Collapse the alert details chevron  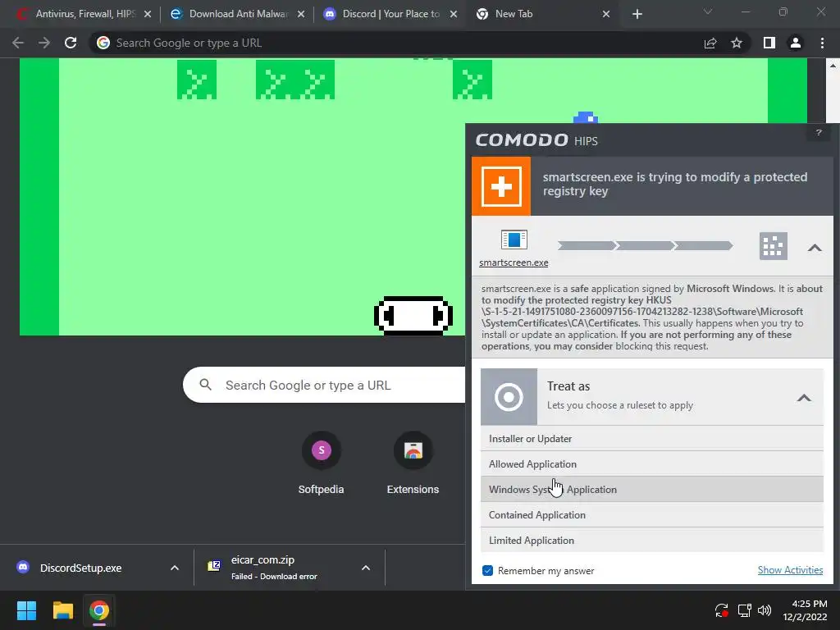click(x=815, y=247)
